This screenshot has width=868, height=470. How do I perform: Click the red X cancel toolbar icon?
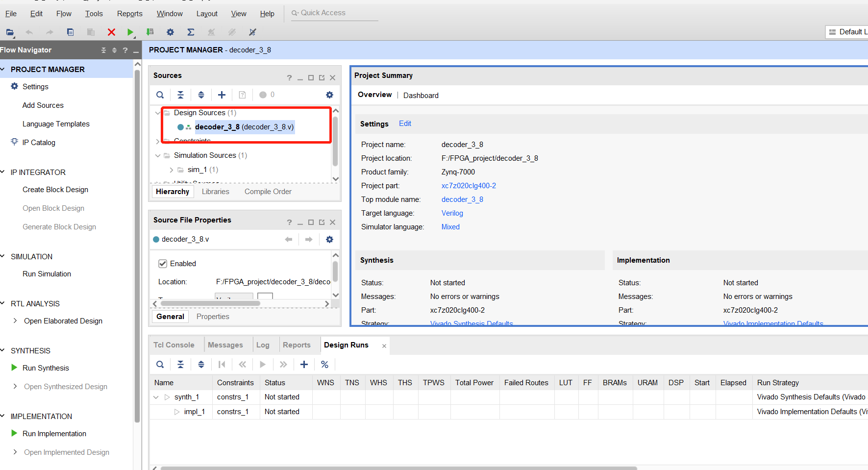tap(111, 32)
